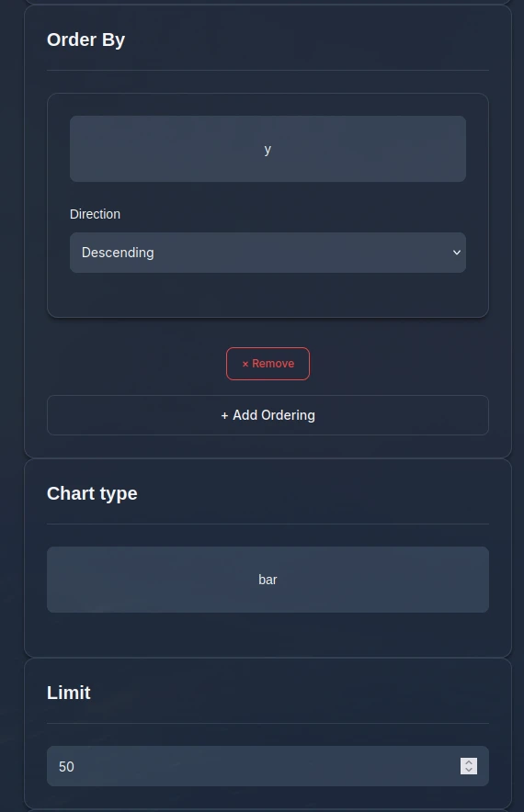Remove the current ordering rule
The height and width of the screenshot is (812, 524).
tap(268, 364)
